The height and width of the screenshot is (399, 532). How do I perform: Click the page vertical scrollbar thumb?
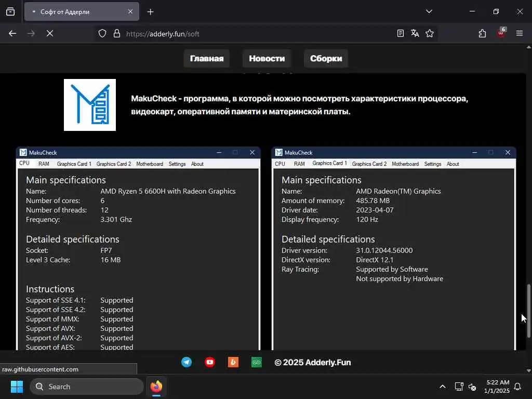point(528,311)
